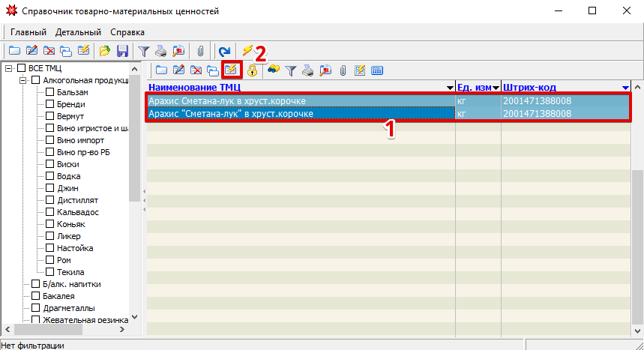644x350 pixels.
Task: Click the red-highlighted lightning edit icon
Action: (232, 70)
